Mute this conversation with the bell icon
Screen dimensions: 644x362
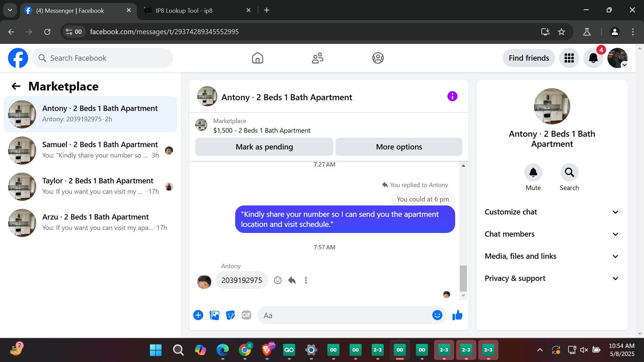click(x=533, y=172)
